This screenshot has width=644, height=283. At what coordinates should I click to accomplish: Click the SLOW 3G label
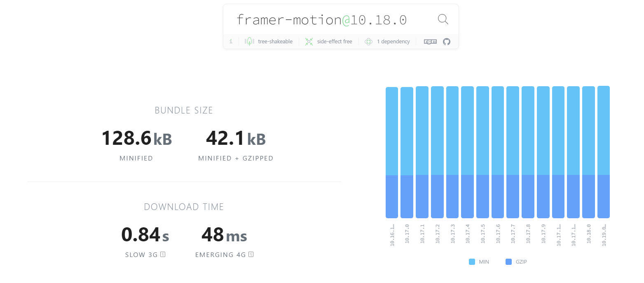pyautogui.click(x=142, y=255)
